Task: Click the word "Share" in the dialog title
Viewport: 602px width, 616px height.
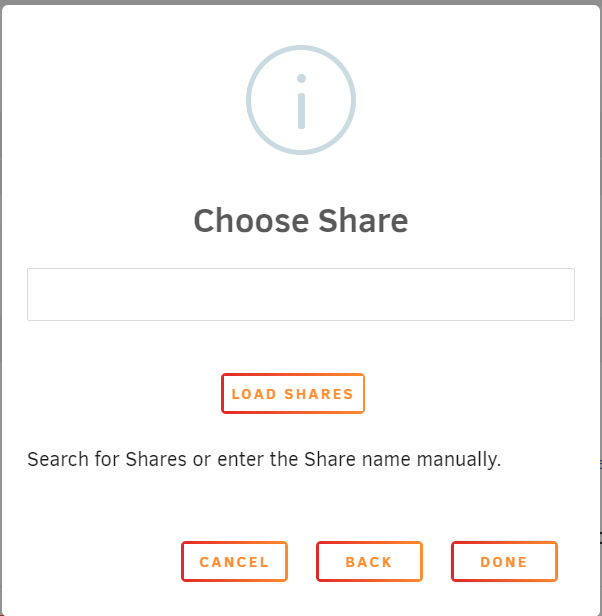Action: pos(363,221)
